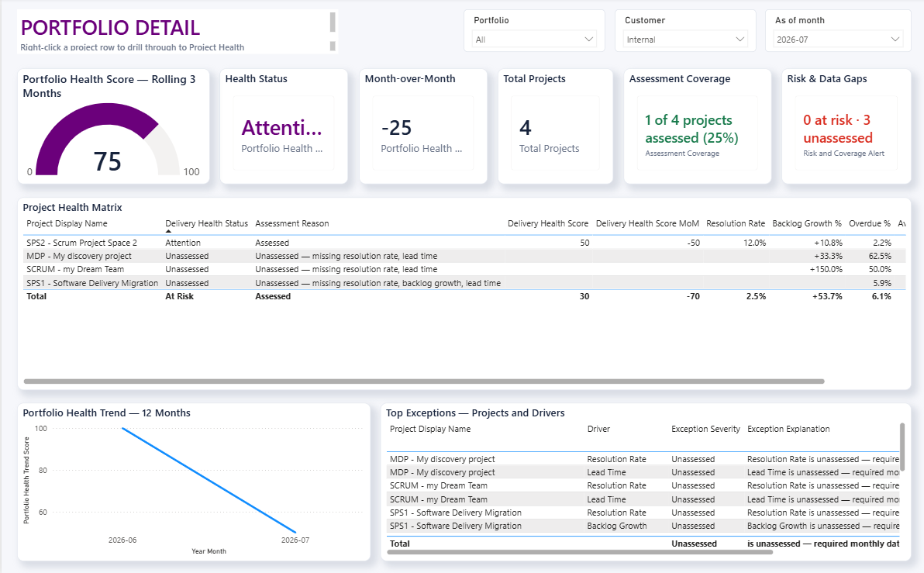Select SPS2 - Scrum Project Space 2 row

click(x=464, y=242)
